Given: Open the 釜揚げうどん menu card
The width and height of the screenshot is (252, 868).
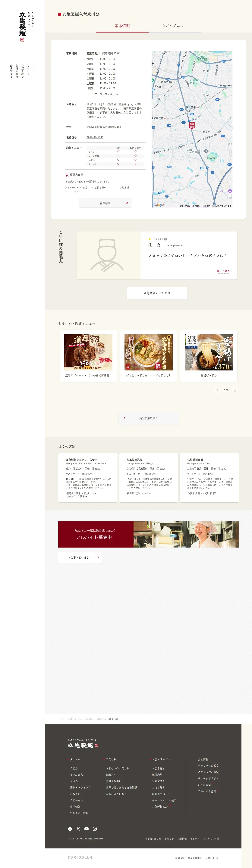Looking at the screenshot, I should pos(209,356).
